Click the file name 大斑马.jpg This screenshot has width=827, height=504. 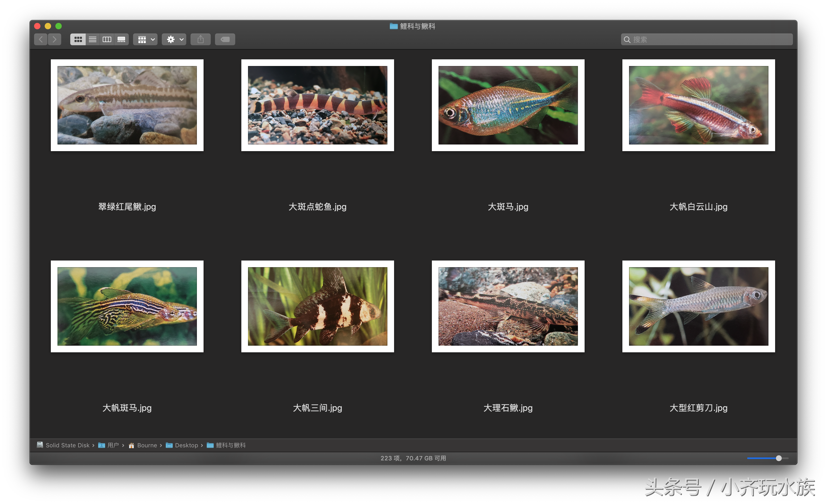(x=508, y=207)
